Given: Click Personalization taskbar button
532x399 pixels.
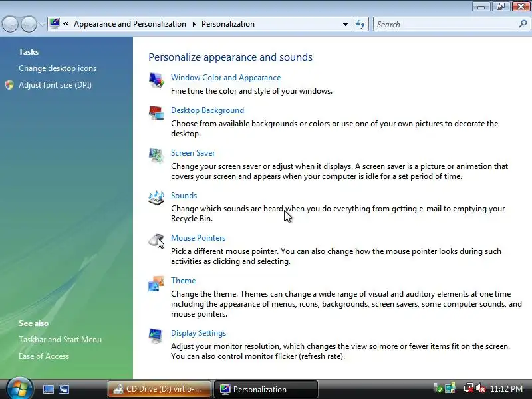Looking at the screenshot, I should click(265, 389).
